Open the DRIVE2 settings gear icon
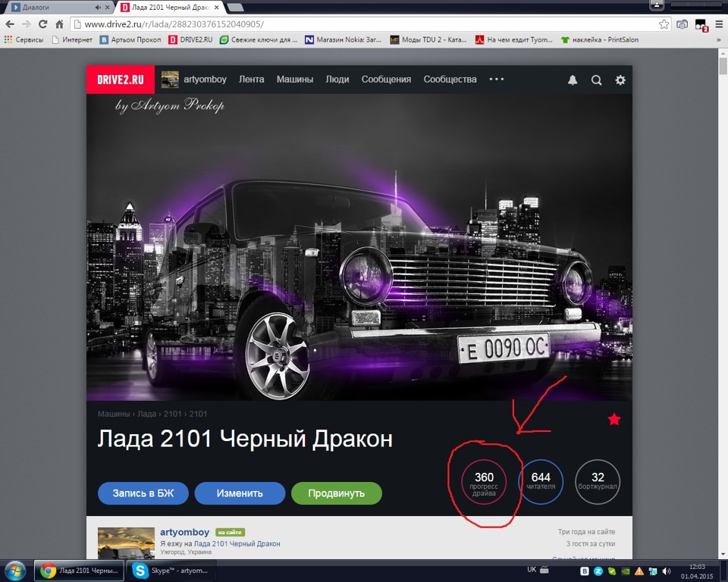The width and height of the screenshot is (728, 582). tap(620, 79)
